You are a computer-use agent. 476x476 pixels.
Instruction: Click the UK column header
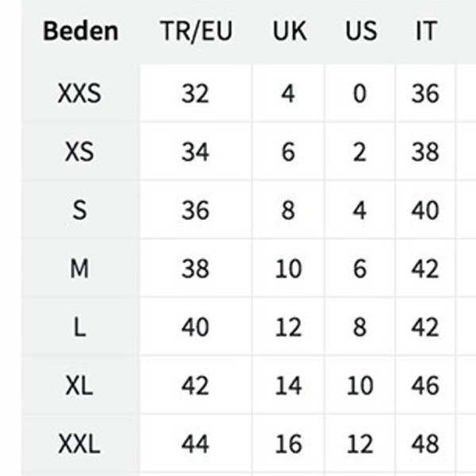click(x=290, y=31)
